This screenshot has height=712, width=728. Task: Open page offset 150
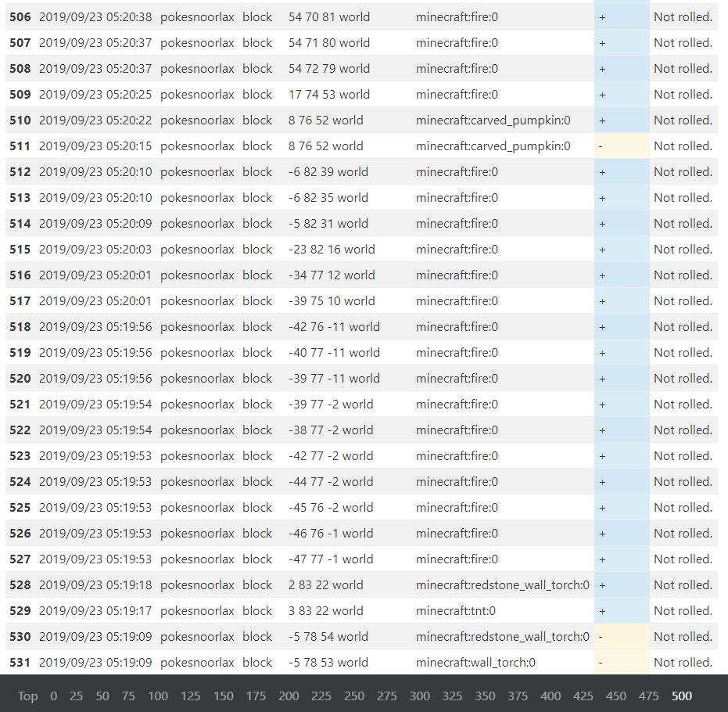point(224,696)
